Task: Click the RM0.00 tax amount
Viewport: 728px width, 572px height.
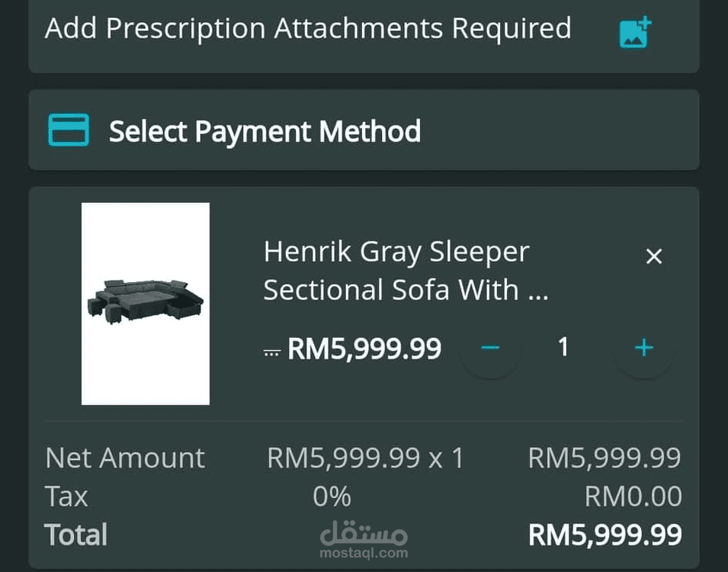Action: (633, 496)
